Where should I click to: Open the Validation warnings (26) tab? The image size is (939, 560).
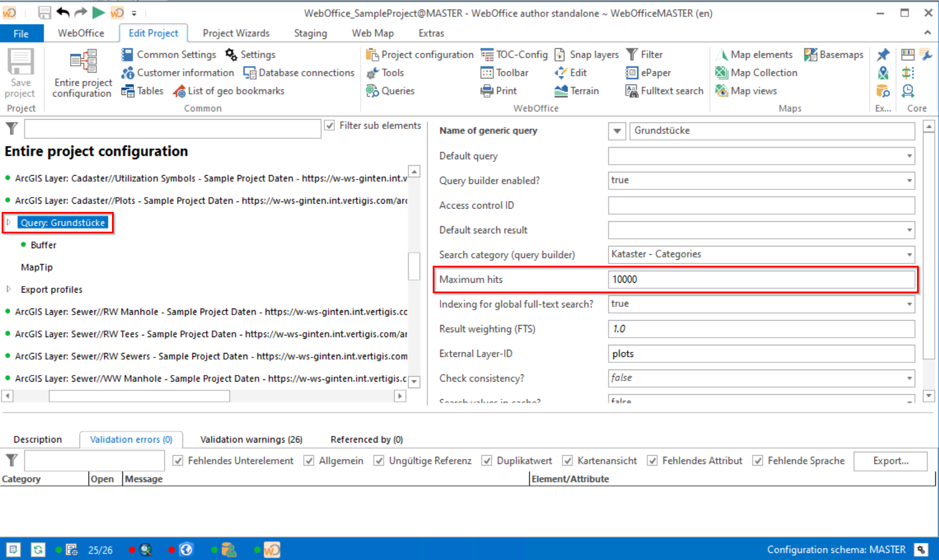click(x=251, y=439)
